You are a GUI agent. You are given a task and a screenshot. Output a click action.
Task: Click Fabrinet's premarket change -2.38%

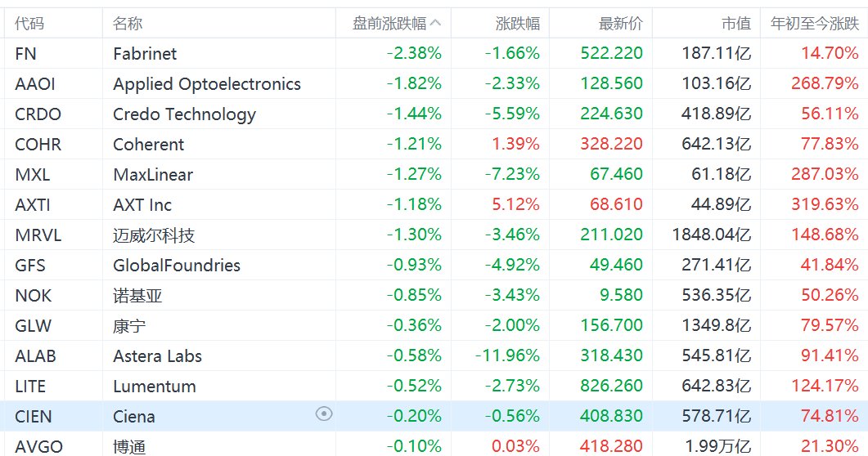(414, 54)
